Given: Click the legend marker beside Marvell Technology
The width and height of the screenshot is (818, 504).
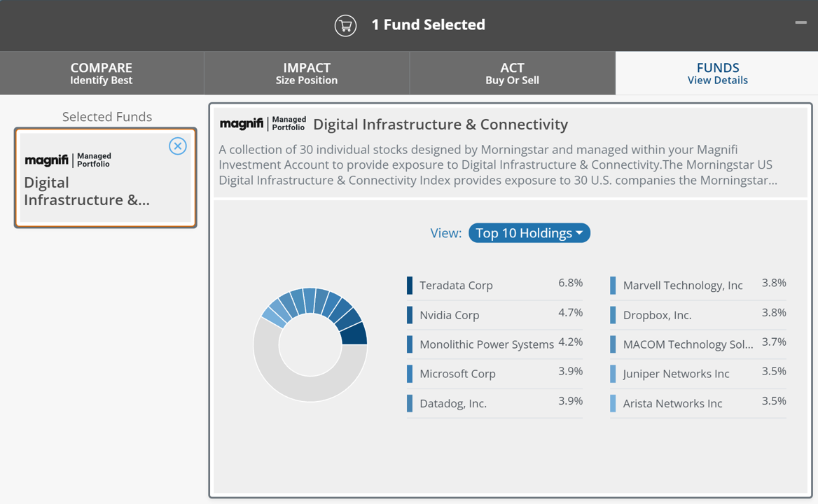Looking at the screenshot, I should pyautogui.click(x=613, y=285).
